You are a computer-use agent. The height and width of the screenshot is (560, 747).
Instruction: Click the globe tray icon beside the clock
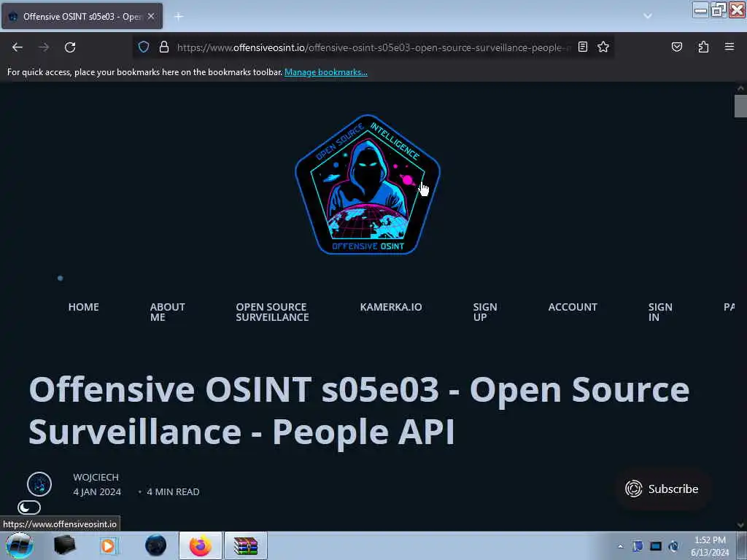coord(673,546)
